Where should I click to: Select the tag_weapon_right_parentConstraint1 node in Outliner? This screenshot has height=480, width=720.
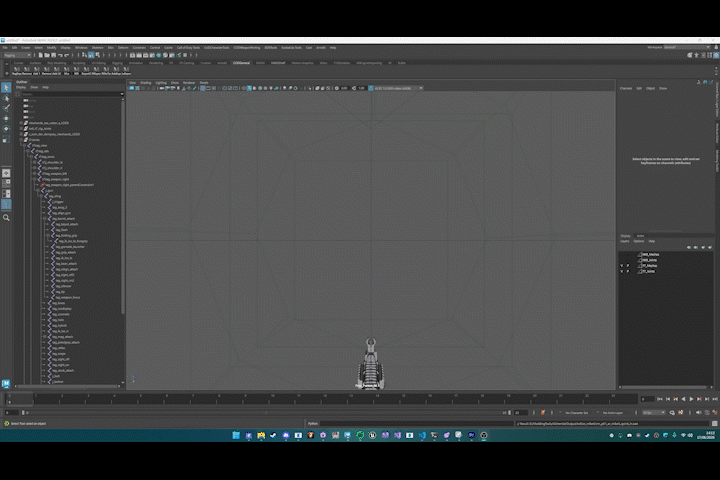[x=69, y=185]
